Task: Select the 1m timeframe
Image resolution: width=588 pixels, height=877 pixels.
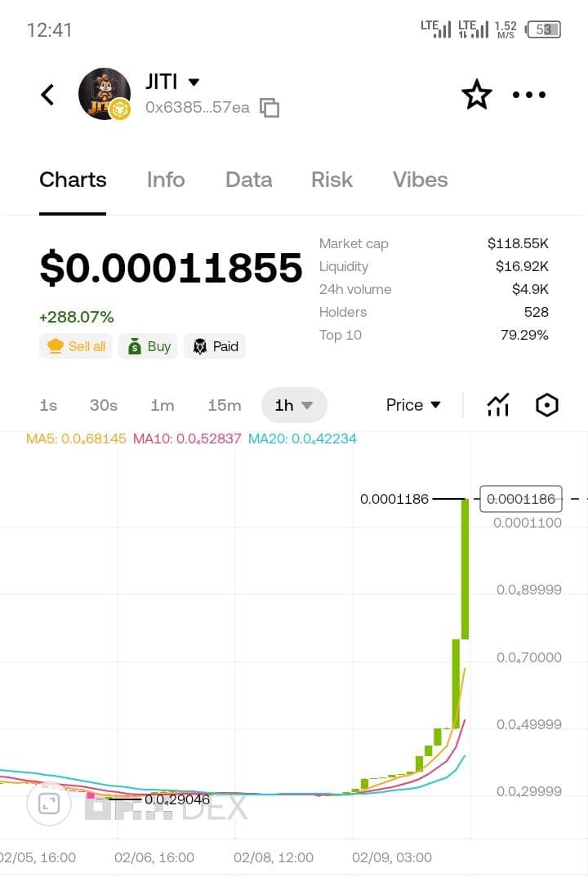Action: pyautogui.click(x=163, y=405)
